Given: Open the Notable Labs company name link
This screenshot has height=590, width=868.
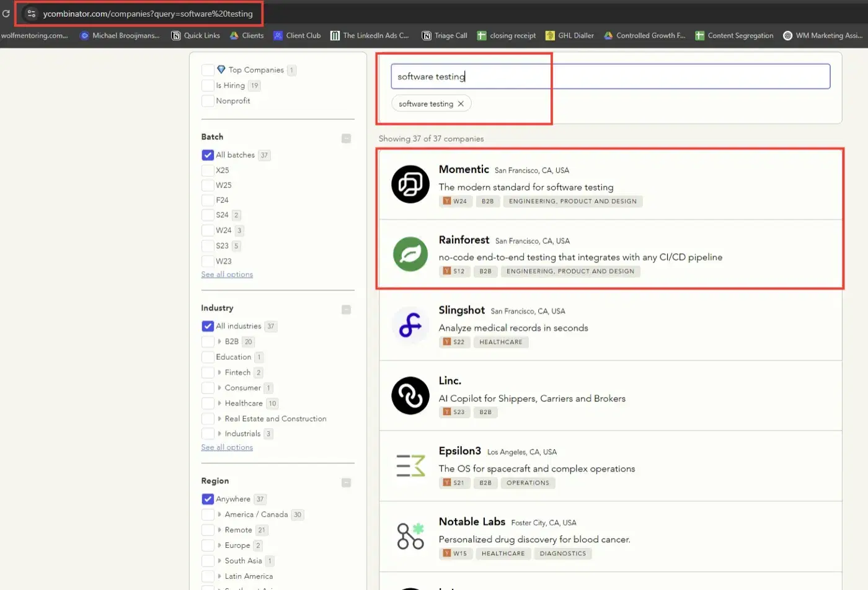Looking at the screenshot, I should coord(472,522).
